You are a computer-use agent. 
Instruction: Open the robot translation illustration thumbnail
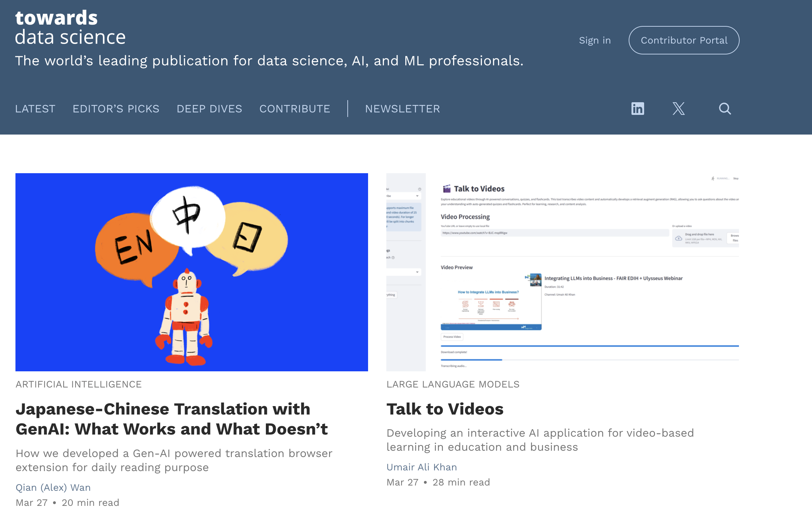tap(192, 272)
